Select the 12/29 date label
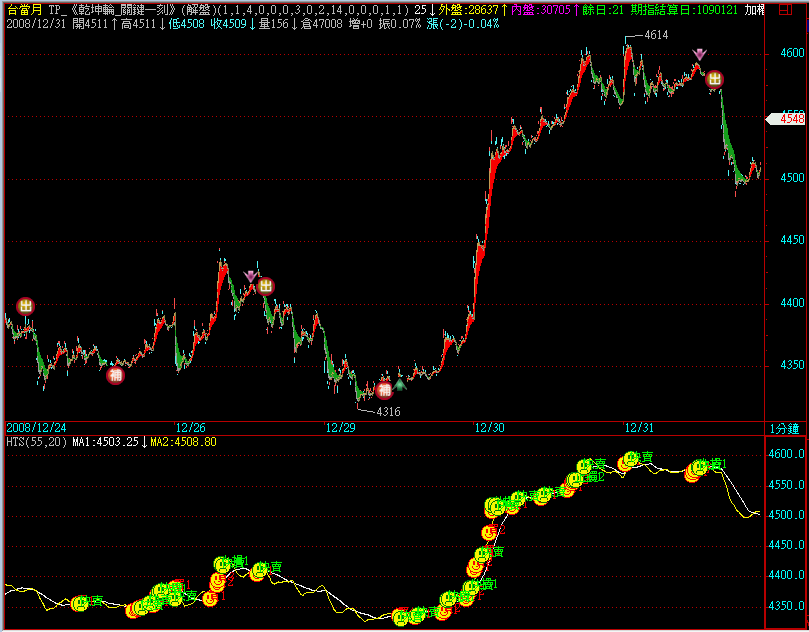809x632 pixels. pyautogui.click(x=341, y=428)
